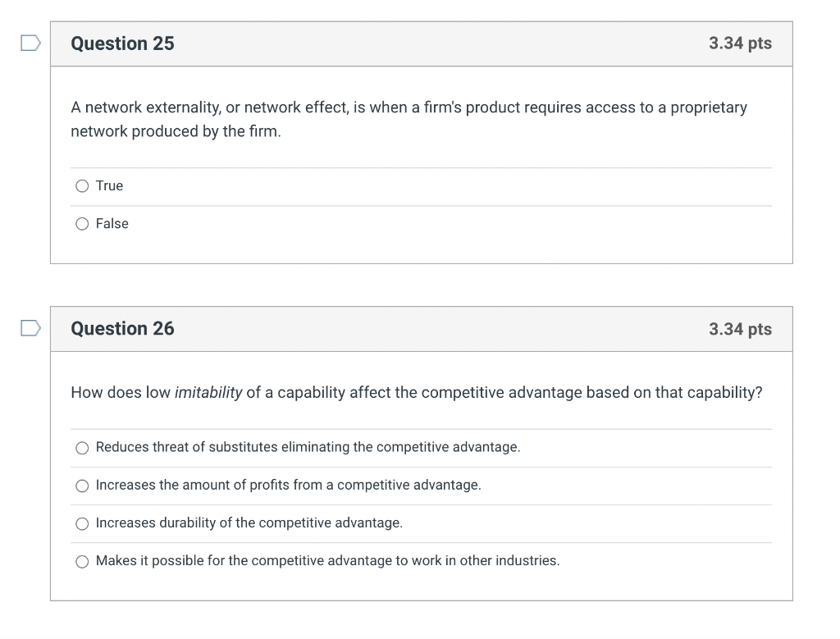The height and width of the screenshot is (639, 840).
Task: Select the 'work in other industries' answer
Action: [82, 561]
